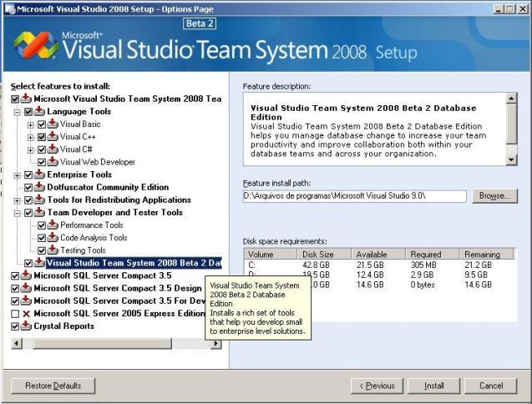The width and height of the screenshot is (532, 404).
Task: Click the feature install path text field
Action: (x=354, y=196)
